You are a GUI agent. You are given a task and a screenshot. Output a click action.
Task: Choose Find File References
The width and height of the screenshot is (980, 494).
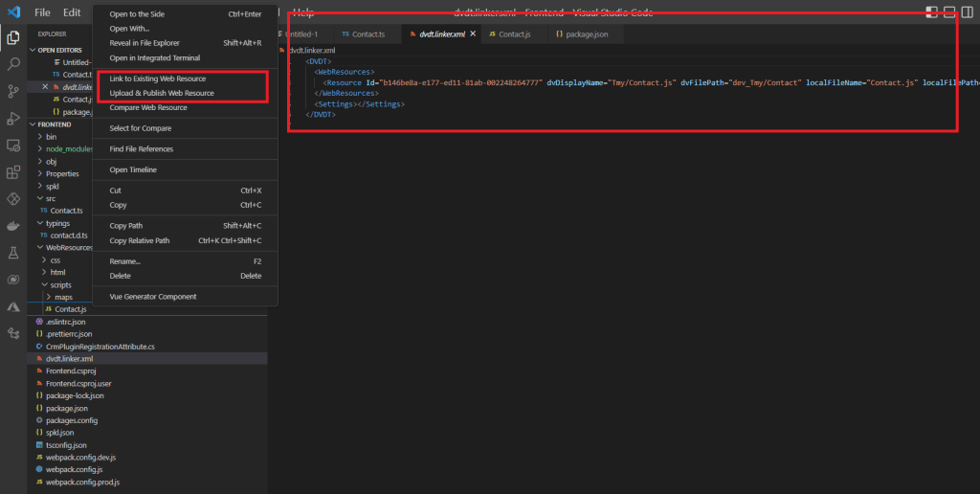(x=186, y=148)
